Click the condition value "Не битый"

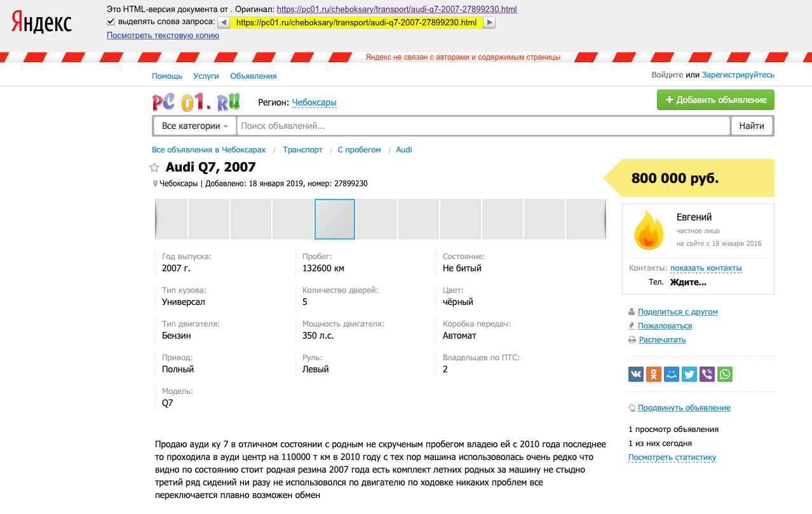pos(463,268)
